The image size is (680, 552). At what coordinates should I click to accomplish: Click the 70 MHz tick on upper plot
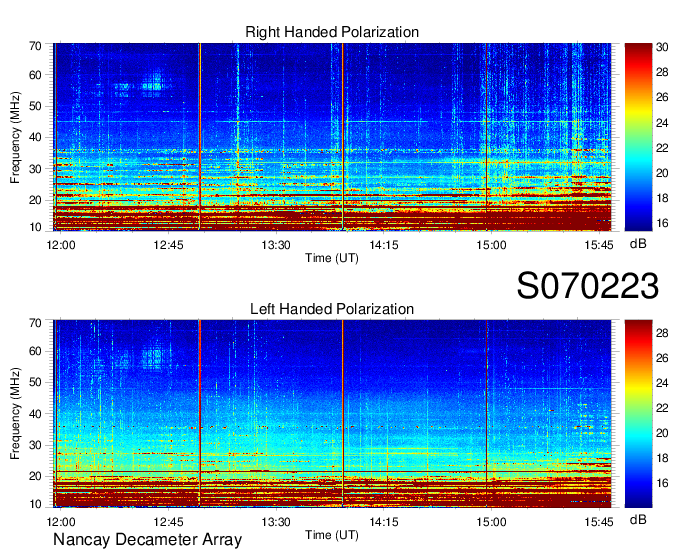point(35,46)
